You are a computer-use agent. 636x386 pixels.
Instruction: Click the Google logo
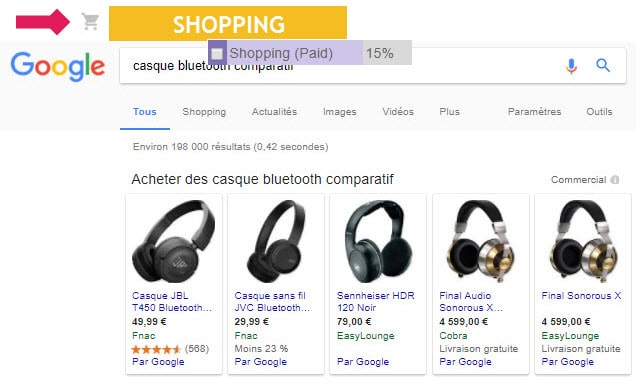(58, 66)
